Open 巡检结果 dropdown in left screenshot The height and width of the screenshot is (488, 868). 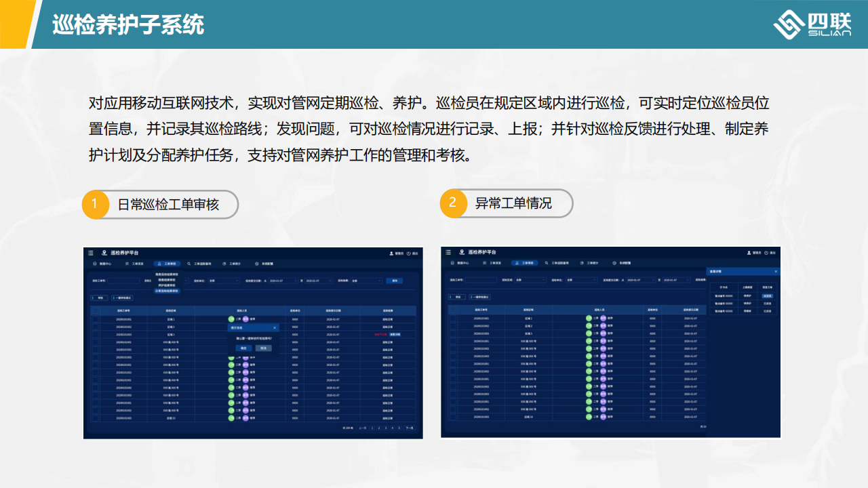(x=366, y=281)
